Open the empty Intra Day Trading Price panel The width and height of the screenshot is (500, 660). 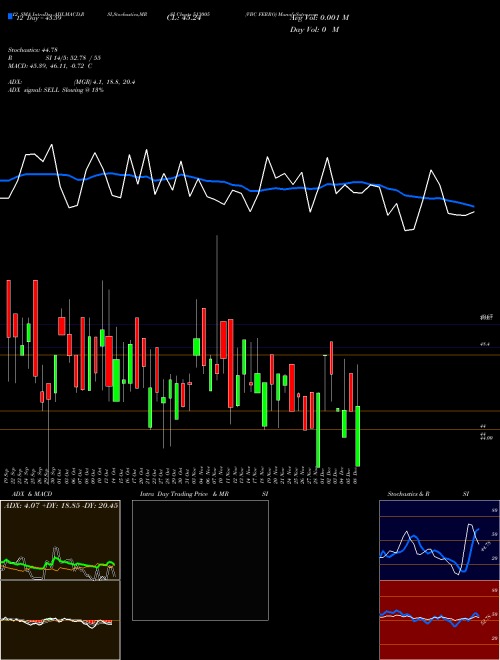click(x=200, y=560)
